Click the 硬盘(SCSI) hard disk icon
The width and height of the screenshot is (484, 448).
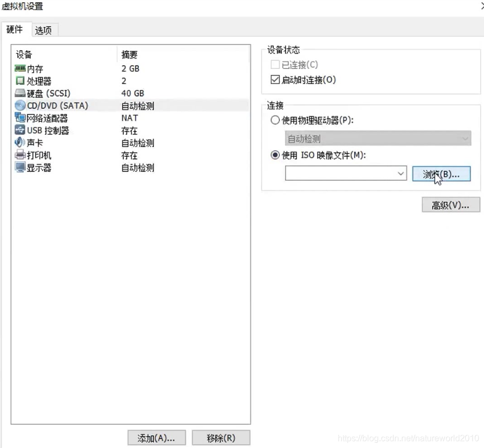pyautogui.click(x=18, y=93)
